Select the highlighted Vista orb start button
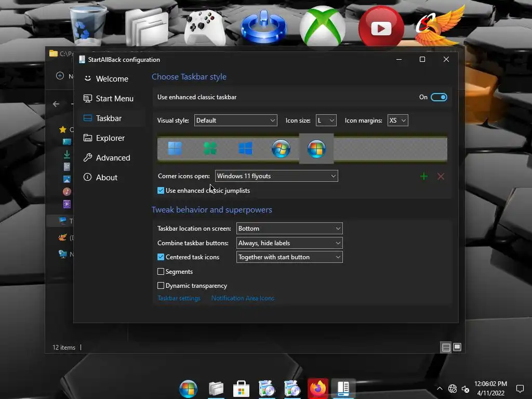532x399 pixels. coord(316,149)
